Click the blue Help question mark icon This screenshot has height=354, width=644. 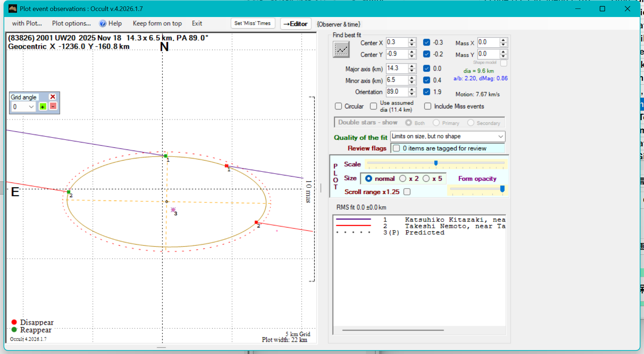click(103, 24)
